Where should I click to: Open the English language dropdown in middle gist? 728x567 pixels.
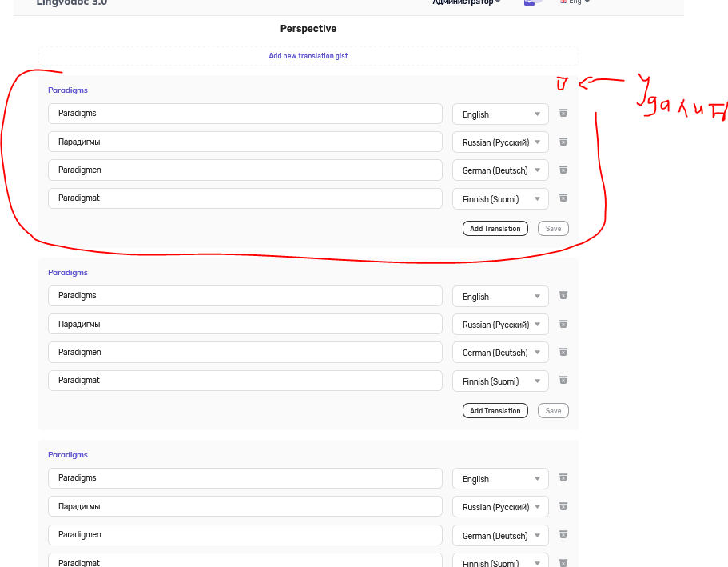(500, 297)
